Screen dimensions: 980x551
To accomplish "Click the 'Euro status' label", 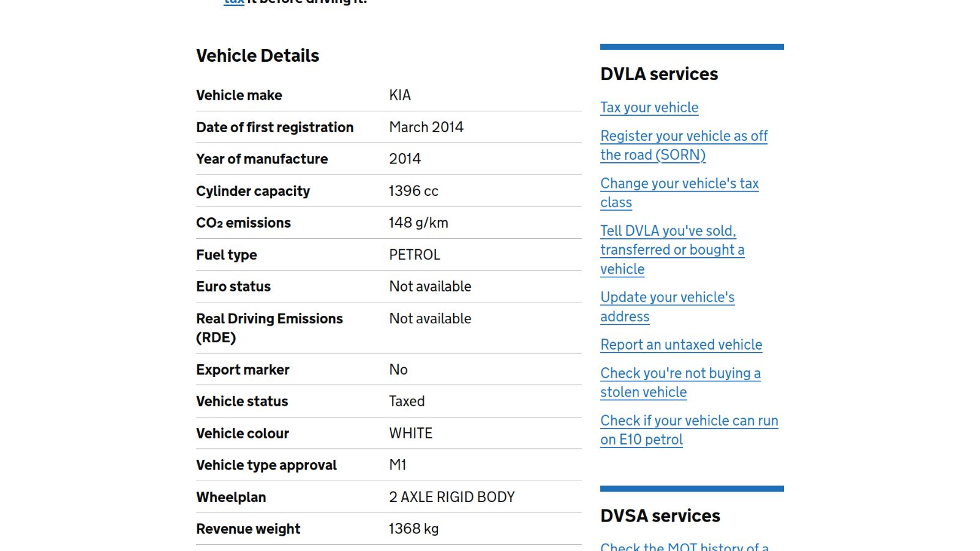I will coord(233,287).
